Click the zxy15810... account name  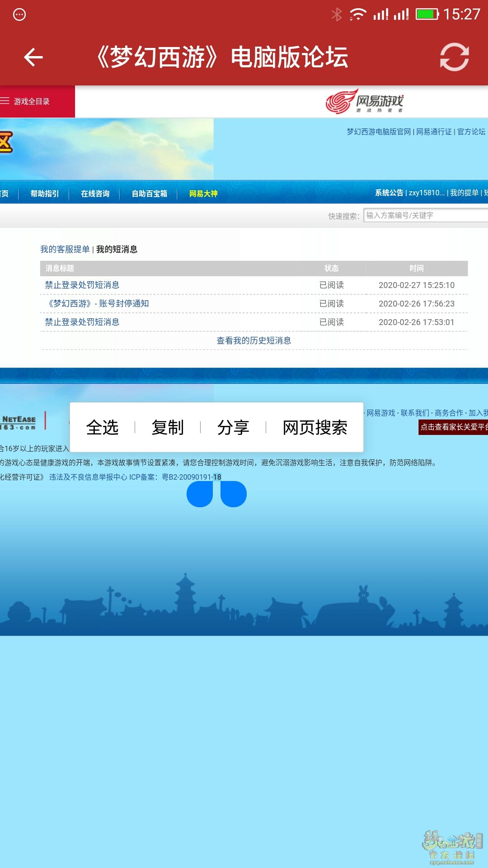(427, 193)
